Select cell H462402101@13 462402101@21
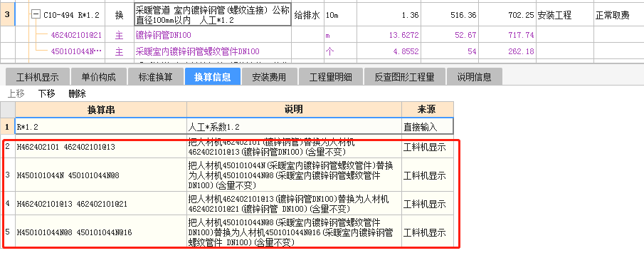Screen dimensions: 644x258 tap(101, 203)
